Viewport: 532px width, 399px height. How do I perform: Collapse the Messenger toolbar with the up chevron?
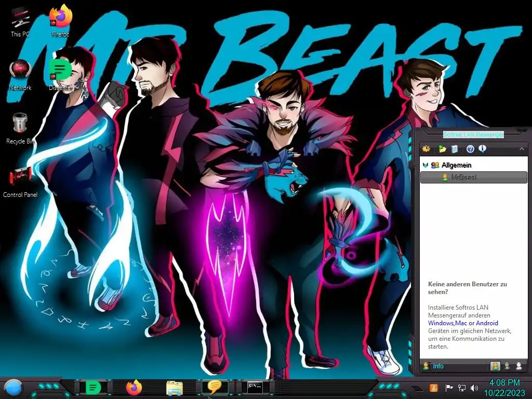(522, 149)
